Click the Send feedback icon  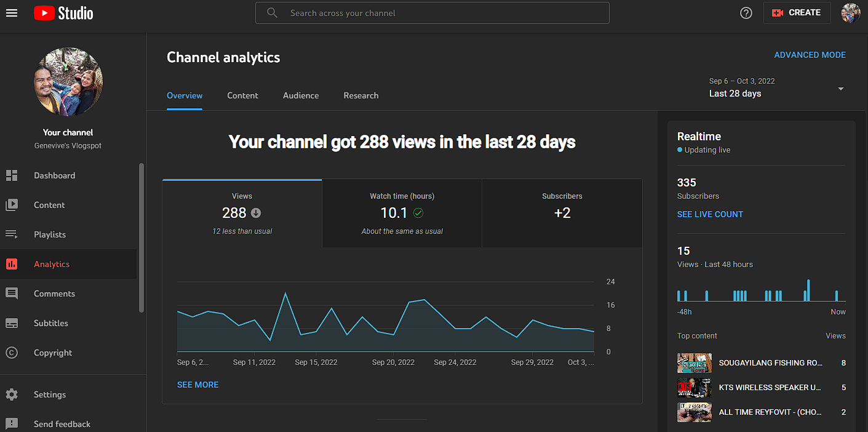click(x=12, y=424)
